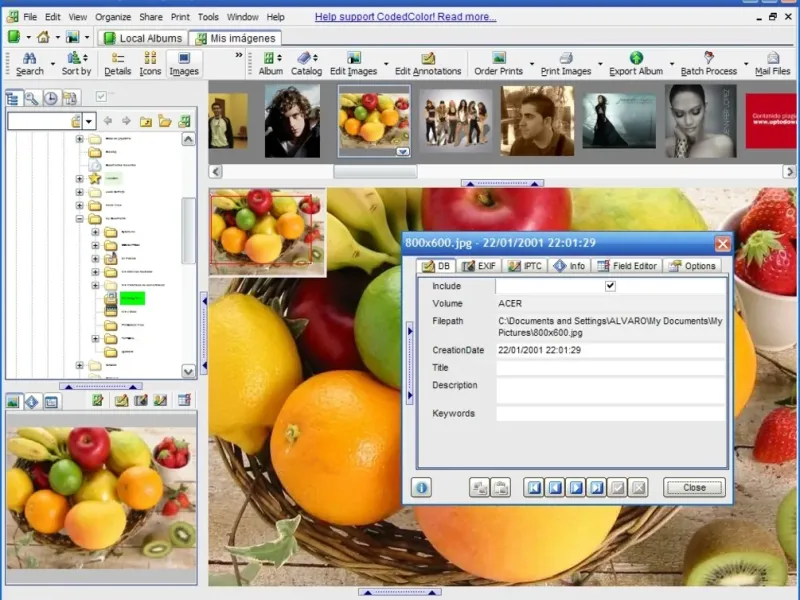This screenshot has height=600, width=800.
Task: Open the Options tab in dialog
Action: pos(693,266)
